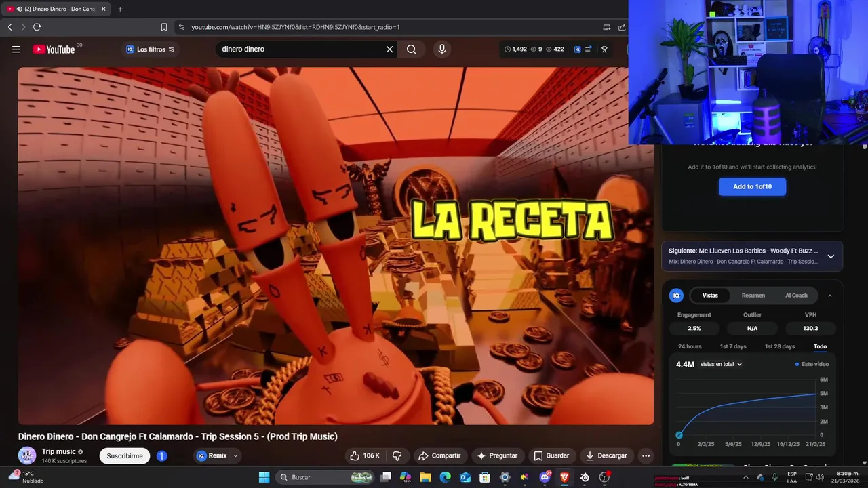Open picture-in-picture icon in address bar
The height and width of the screenshot is (488, 868).
[x=606, y=27]
